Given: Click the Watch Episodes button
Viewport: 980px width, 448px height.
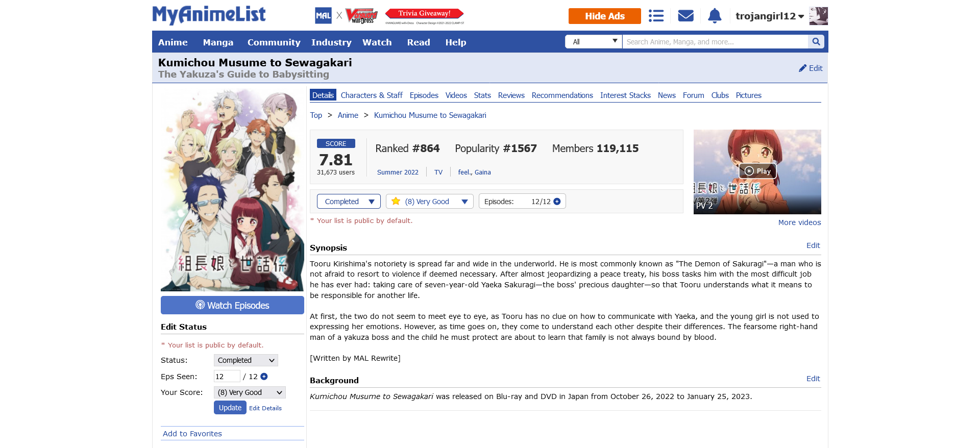Looking at the screenshot, I should [232, 305].
